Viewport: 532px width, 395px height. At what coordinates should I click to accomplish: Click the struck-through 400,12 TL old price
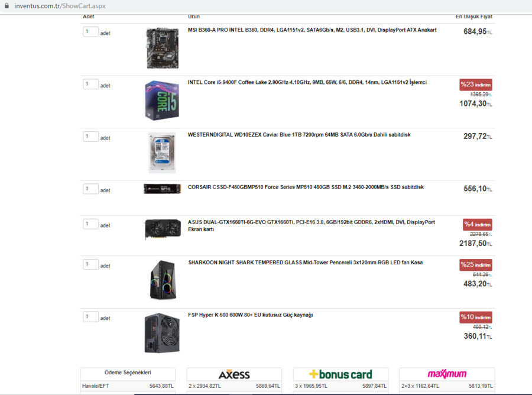coord(482,327)
